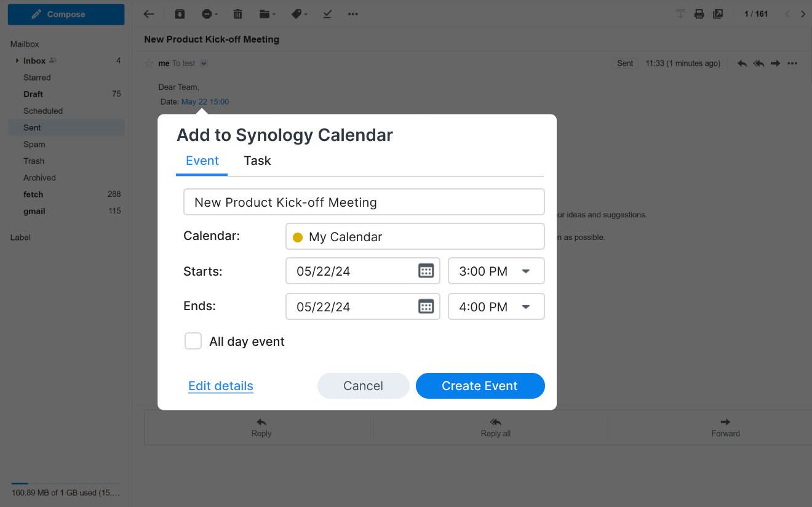Click the event title input field
This screenshot has height=507, width=812.
(364, 202)
